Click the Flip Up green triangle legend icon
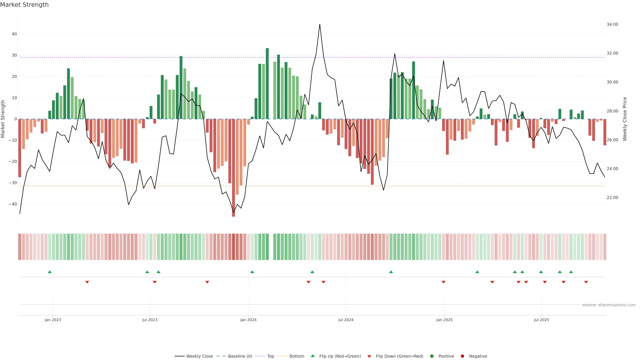644x362 pixels. 312,356
